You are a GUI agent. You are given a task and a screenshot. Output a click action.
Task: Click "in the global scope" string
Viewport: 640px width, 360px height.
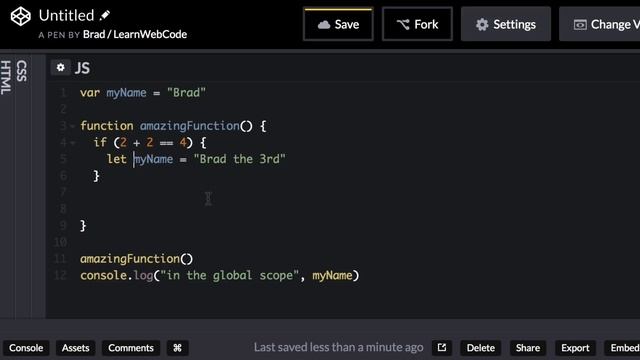(230, 276)
